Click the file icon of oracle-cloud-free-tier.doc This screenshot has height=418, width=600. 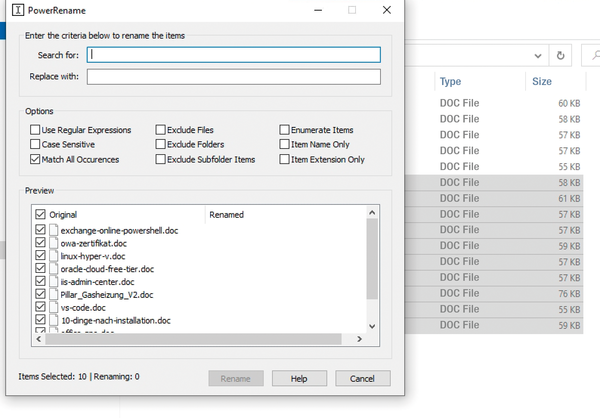[x=54, y=269]
